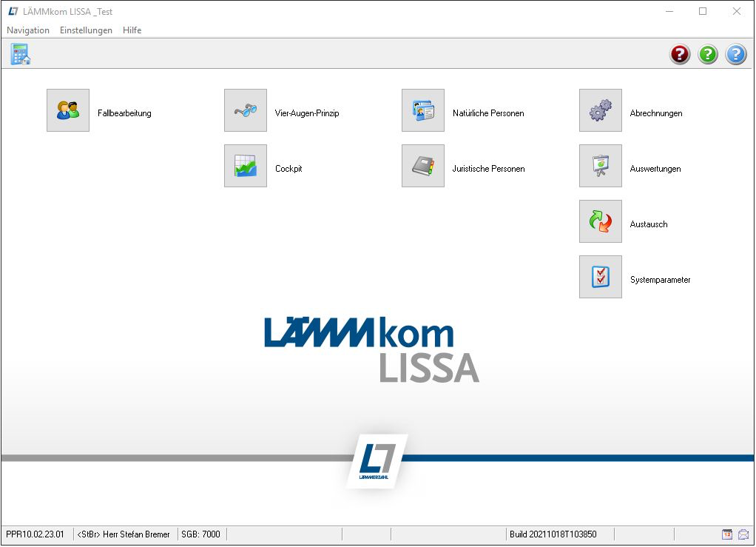Open Natürliche Personen ID card icon
The width and height of the screenshot is (756, 547).
click(x=423, y=110)
